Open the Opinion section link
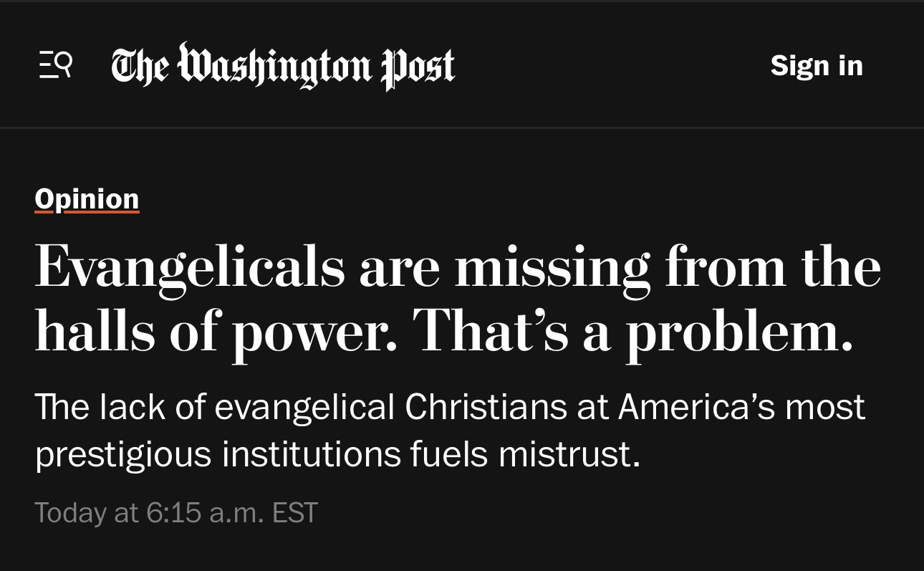 (87, 198)
